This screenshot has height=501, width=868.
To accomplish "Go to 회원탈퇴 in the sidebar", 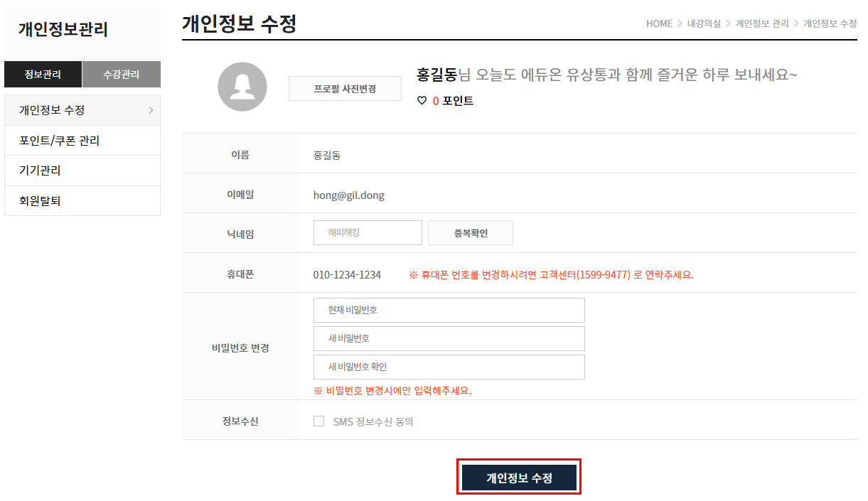I will 40,201.
